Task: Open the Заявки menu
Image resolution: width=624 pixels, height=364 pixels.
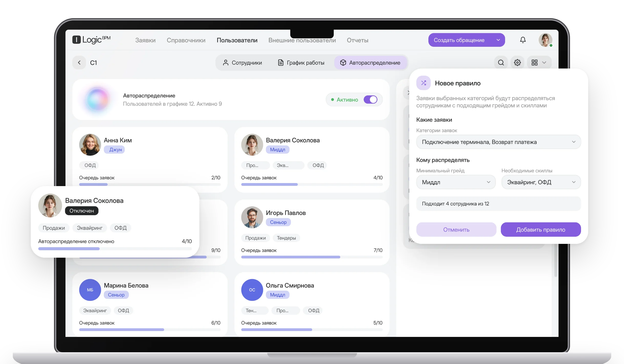Action: 145,40
